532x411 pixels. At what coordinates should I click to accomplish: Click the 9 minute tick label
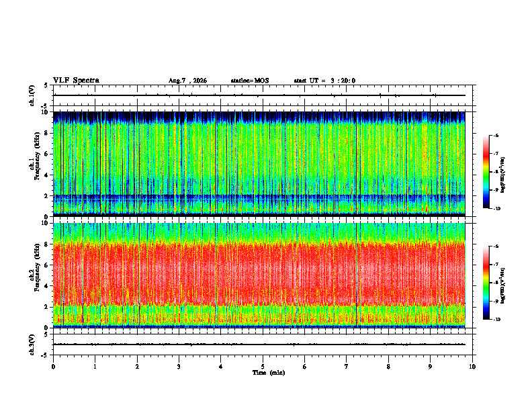430,367
